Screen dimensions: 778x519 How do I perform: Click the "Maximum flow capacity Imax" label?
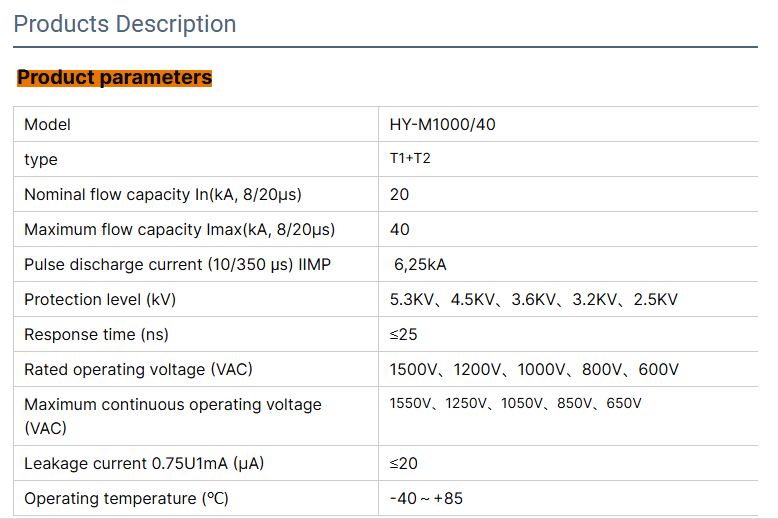pyautogui.click(x=179, y=230)
